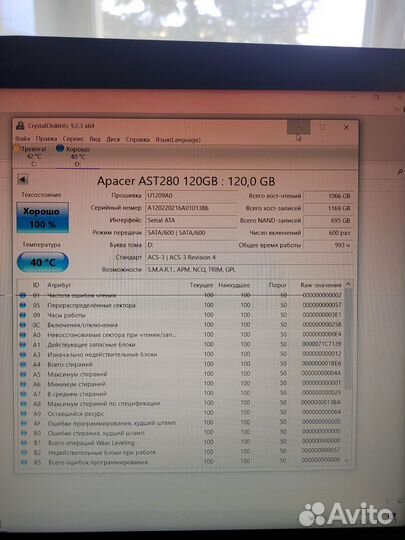Select row A9 Оставшийся ресурс
The image size is (405, 540).
(x=180, y=413)
